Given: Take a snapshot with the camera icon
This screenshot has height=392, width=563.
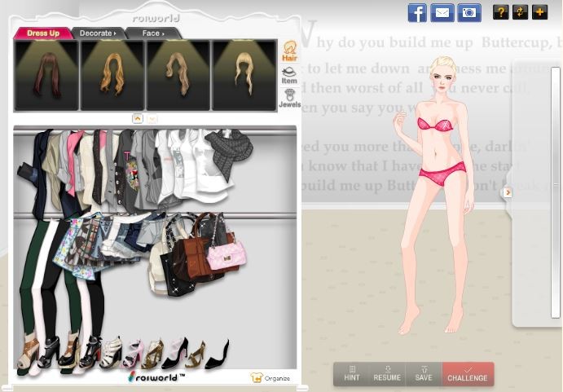Looking at the screenshot, I should tap(468, 12).
